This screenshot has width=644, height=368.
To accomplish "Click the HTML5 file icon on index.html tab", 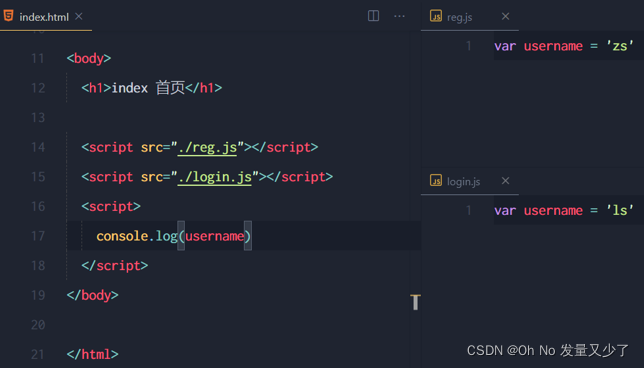I will pyautogui.click(x=8, y=16).
